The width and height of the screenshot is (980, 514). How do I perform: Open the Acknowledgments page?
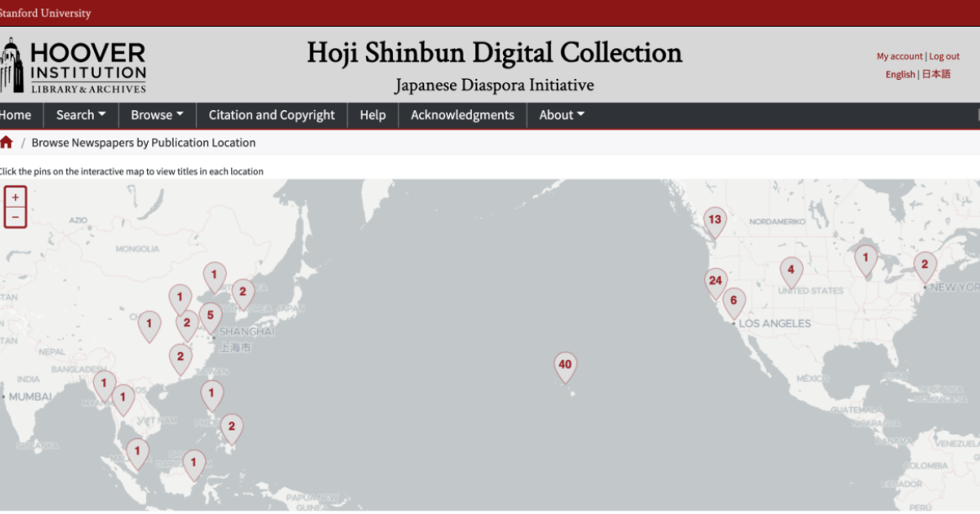(x=462, y=115)
